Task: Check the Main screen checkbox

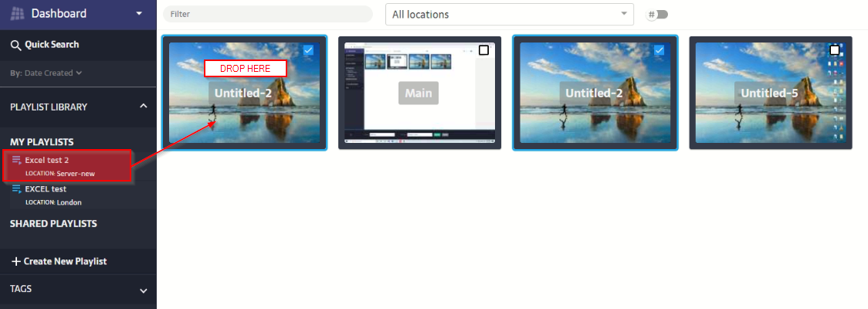Action: tap(484, 51)
